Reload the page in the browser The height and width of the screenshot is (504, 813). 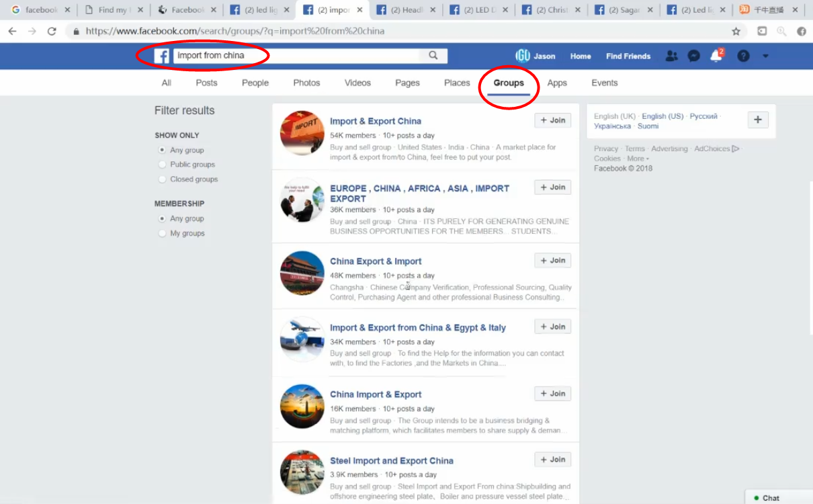pos(52,31)
